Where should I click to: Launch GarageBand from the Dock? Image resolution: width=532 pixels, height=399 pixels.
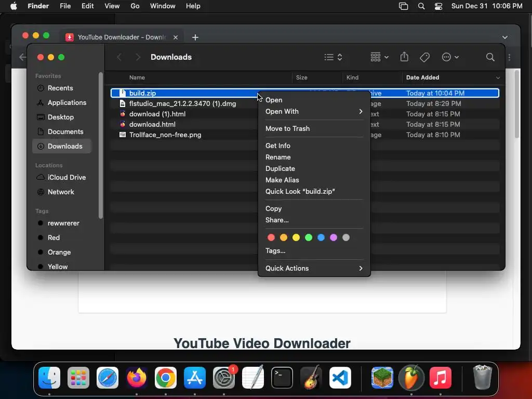click(311, 378)
